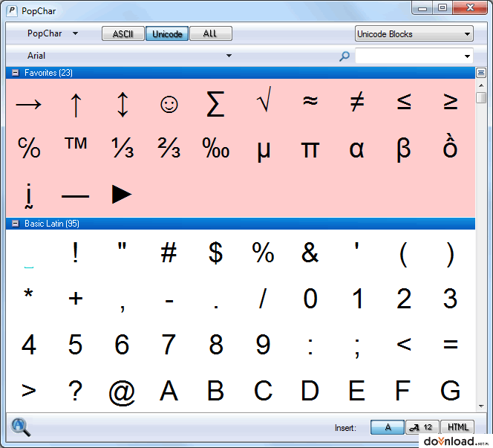
Task: Pick the ampersand character
Action: (310, 253)
